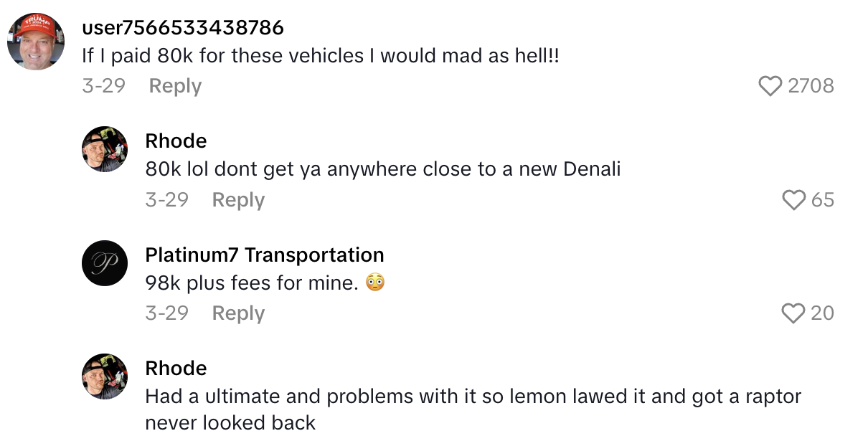Image resolution: width=868 pixels, height=436 pixels.
Task: Select the username user7566533438786
Action: [181, 27]
